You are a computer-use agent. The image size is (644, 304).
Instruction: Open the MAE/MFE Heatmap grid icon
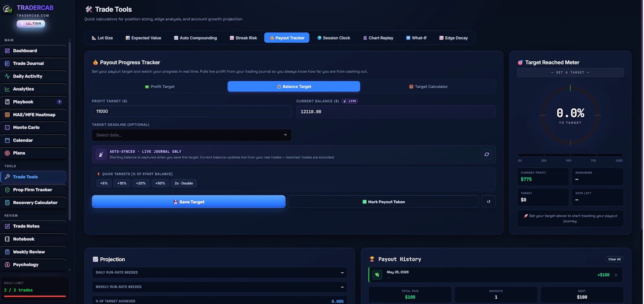[7, 115]
